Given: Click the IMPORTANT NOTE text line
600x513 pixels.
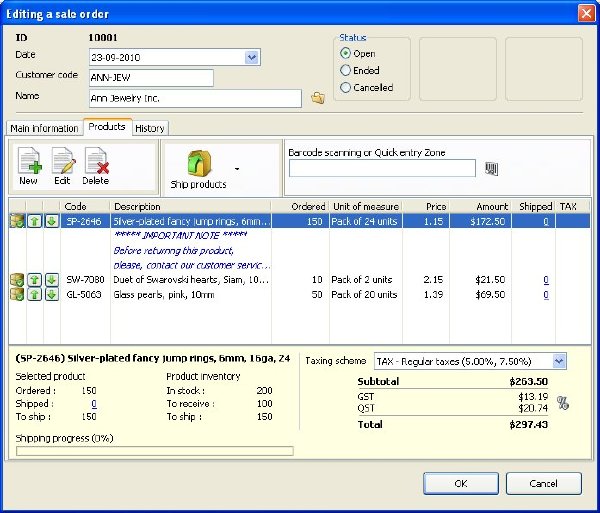Looking at the screenshot, I should point(180,235).
